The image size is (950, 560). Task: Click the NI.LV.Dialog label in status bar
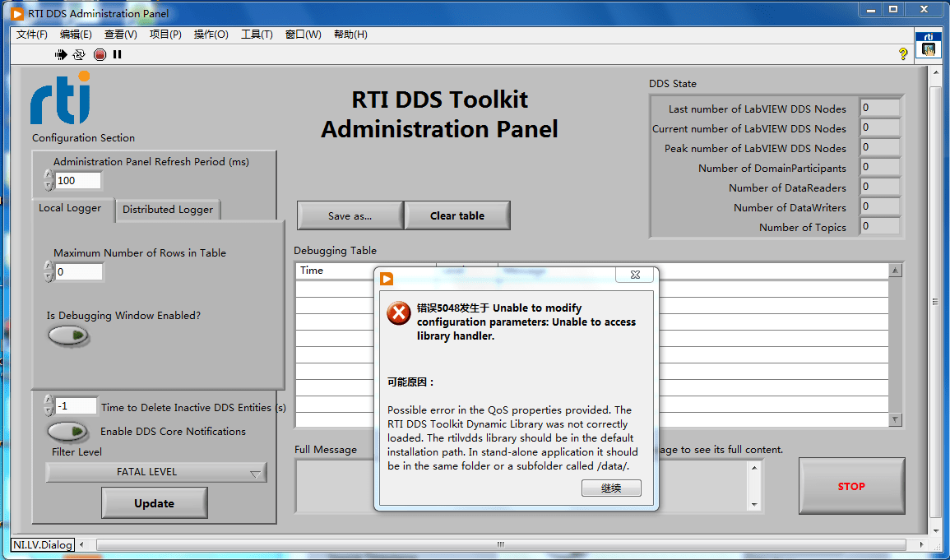pos(43,545)
